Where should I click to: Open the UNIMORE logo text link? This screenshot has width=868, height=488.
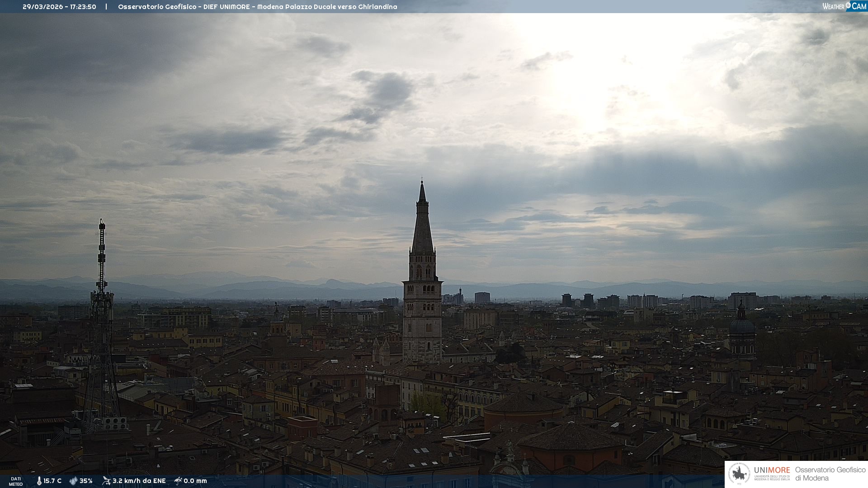coord(772,470)
